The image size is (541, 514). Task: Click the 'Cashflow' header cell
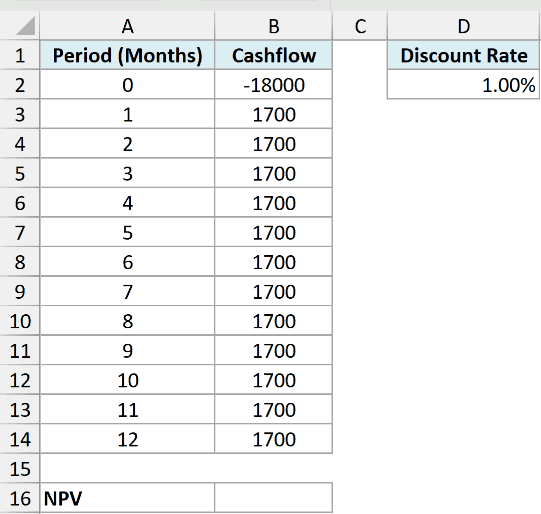(x=274, y=55)
